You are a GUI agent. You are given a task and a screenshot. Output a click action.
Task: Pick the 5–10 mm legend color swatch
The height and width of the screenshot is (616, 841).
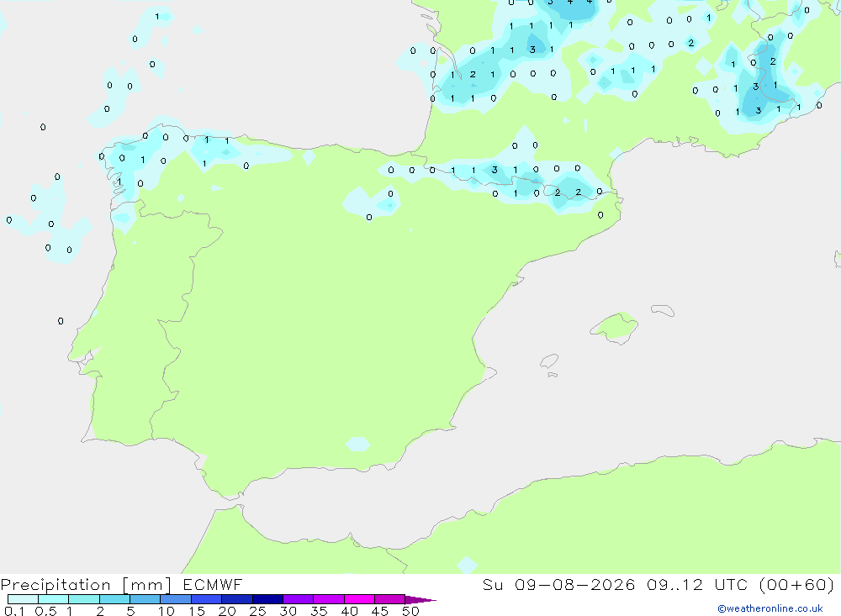145,599
